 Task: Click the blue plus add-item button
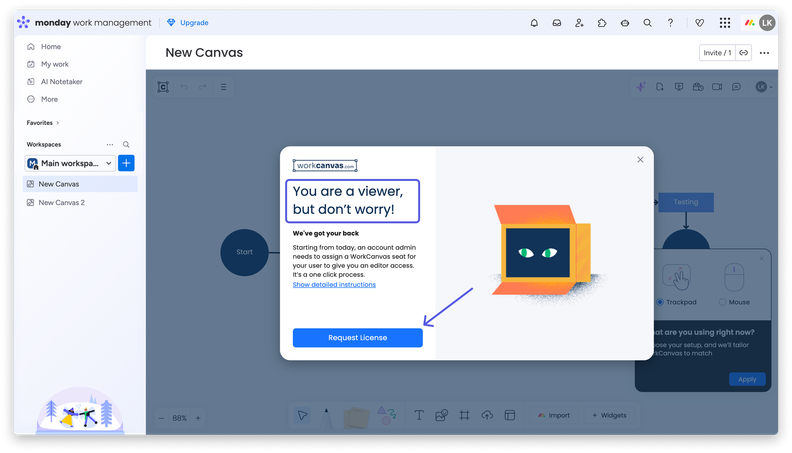point(126,163)
